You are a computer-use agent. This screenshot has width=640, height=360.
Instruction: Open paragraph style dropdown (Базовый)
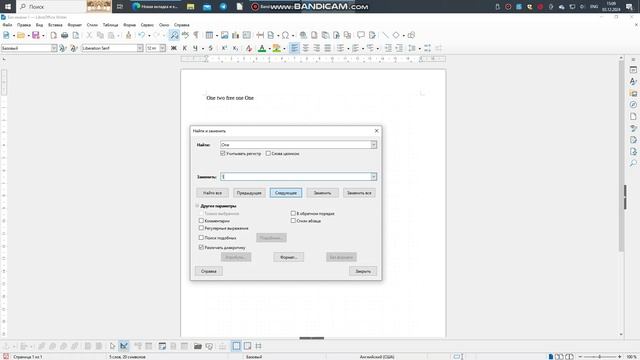click(x=54, y=48)
